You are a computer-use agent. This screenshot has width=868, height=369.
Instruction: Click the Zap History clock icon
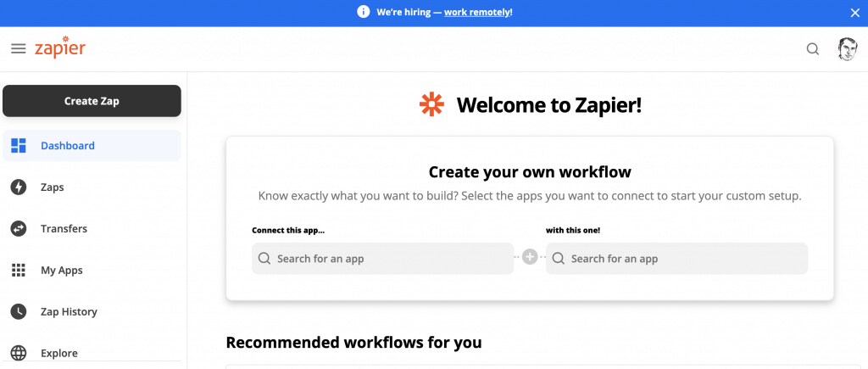[19, 312]
